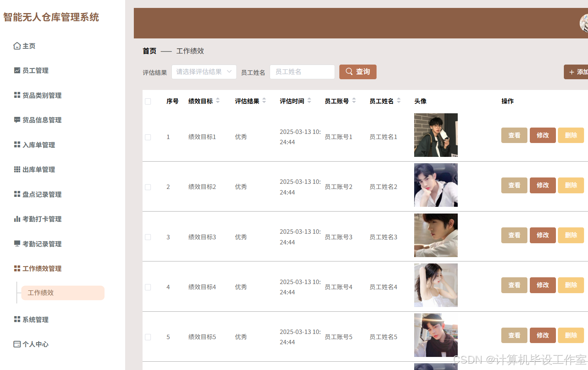Open avatar photo of 员工姓名4
This screenshot has width=588, height=370.
pos(436,285)
